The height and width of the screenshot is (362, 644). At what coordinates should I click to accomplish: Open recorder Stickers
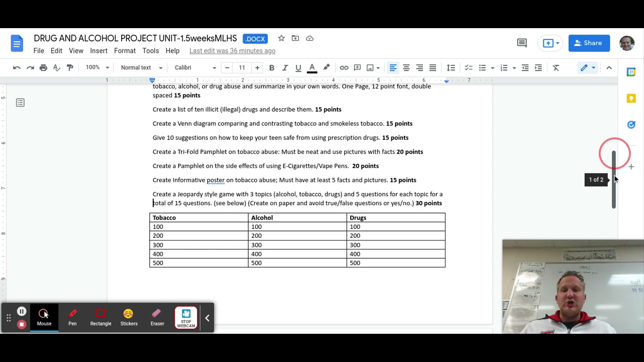click(x=129, y=318)
